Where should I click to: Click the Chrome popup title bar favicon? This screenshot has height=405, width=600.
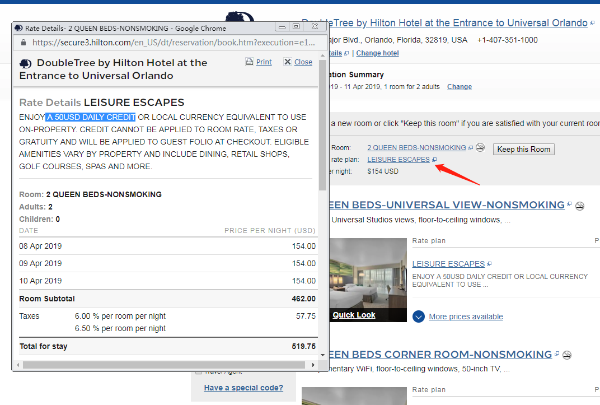pyautogui.click(x=18, y=28)
